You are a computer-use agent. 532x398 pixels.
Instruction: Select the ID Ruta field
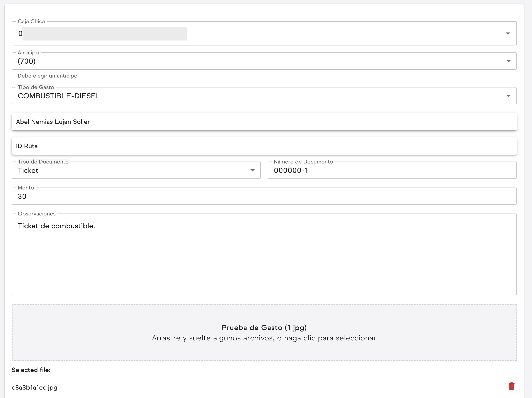pyautogui.click(x=264, y=146)
